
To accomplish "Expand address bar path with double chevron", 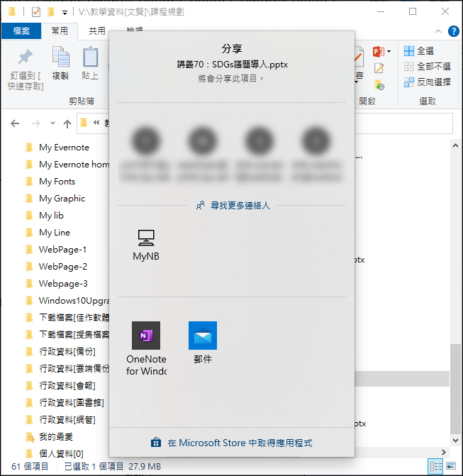I will pos(96,123).
